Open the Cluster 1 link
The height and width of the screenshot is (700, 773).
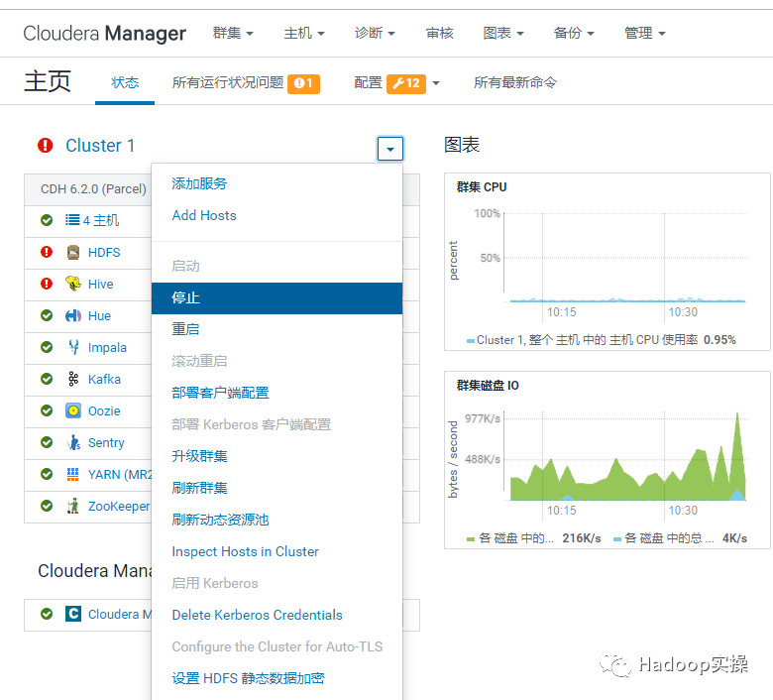tap(100, 146)
